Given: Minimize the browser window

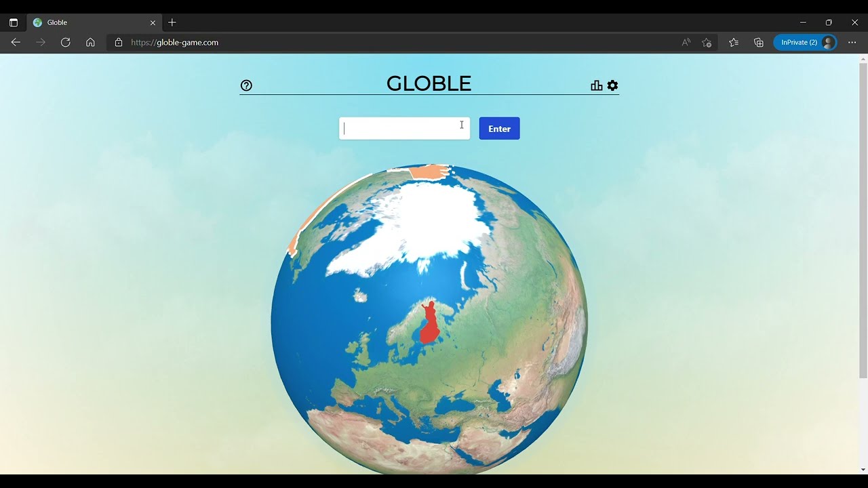Looking at the screenshot, I should (x=803, y=22).
